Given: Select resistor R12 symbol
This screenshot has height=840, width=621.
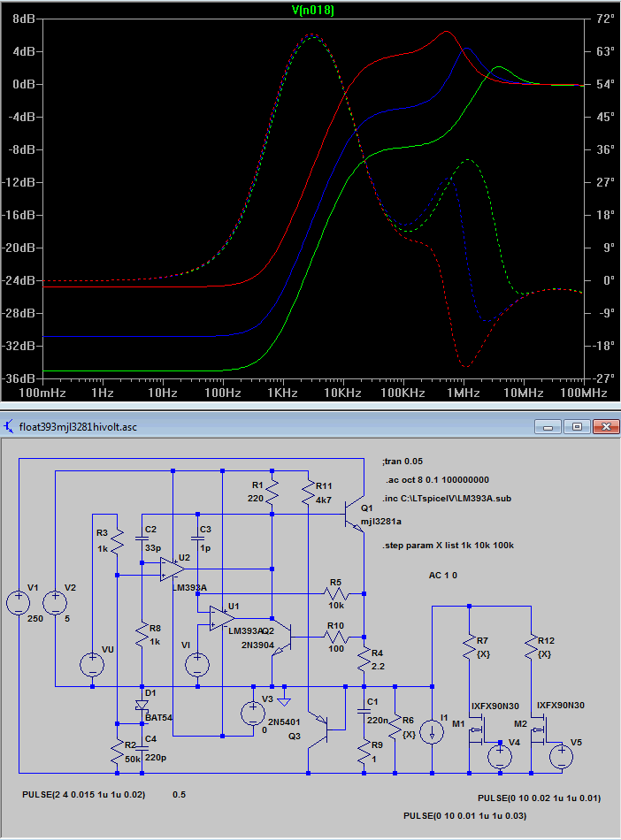Looking at the screenshot, I should click(x=531, y=646).
